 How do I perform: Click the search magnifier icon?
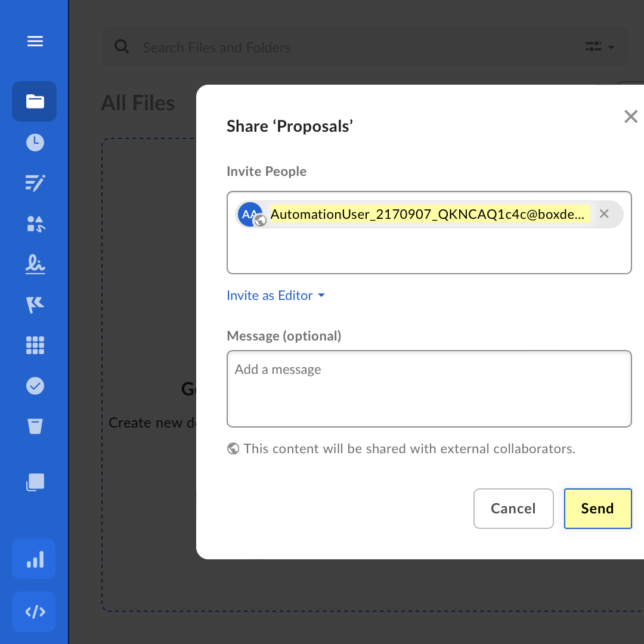[x=122, y=47]
